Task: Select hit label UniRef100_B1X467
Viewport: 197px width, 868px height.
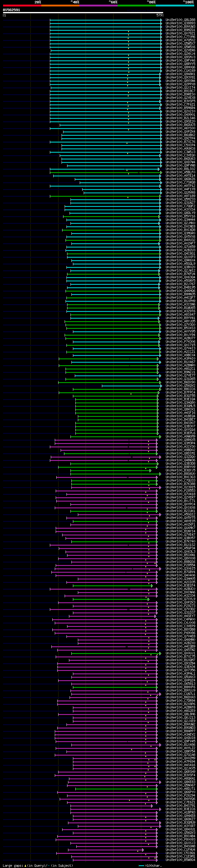Action: 180,362
